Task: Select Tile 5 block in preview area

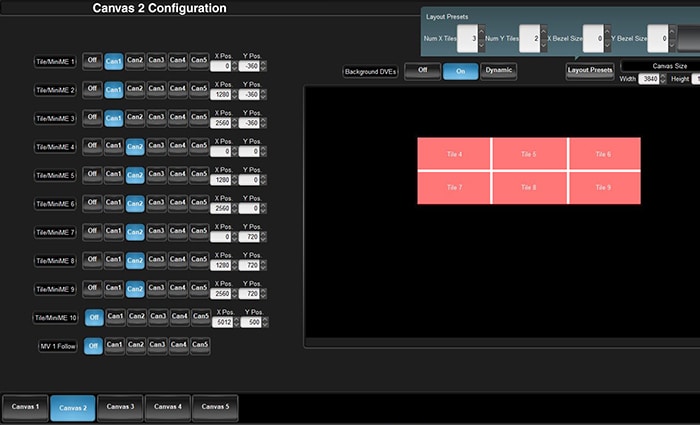Action: tap(529, 154)
